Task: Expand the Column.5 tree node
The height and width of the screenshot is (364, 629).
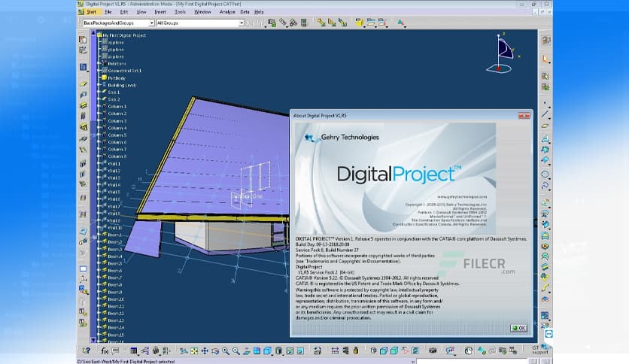Action: tap(99, 135)
